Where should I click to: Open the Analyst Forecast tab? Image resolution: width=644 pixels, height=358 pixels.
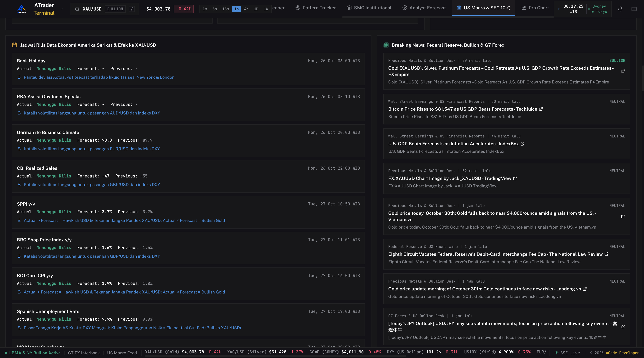pos(424,8)
